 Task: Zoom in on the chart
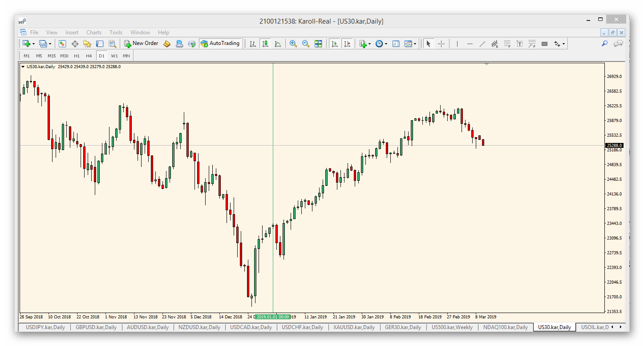[x=293, y=44]
